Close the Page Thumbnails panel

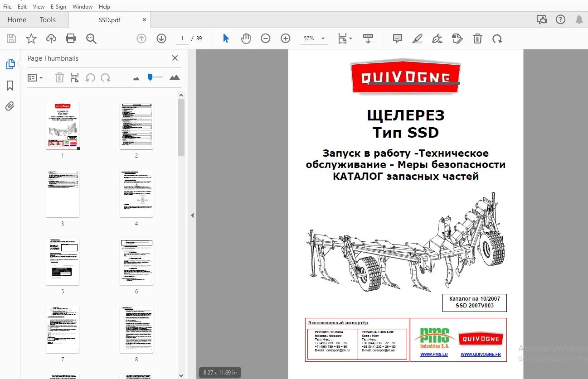pyautogui.click(x=175, y=58)
